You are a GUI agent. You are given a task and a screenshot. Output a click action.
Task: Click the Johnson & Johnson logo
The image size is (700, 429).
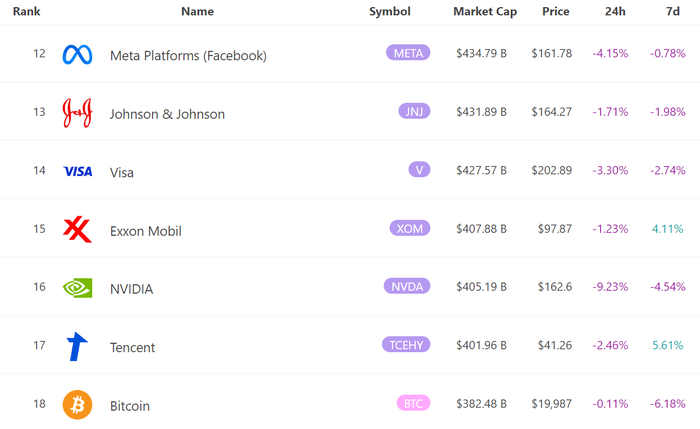click(x=77, y=113)
